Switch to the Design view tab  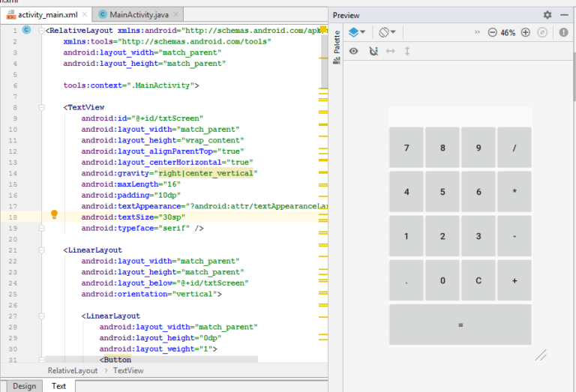24,386
